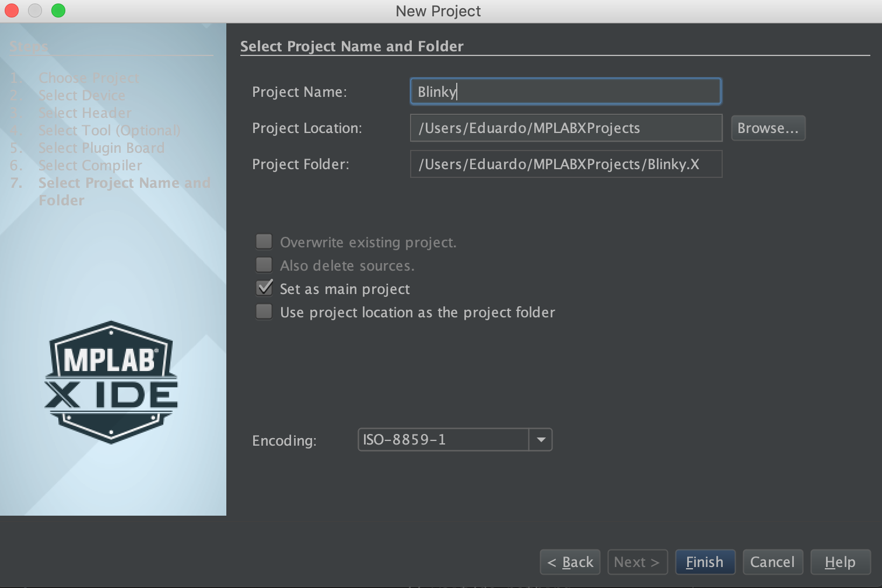Cancel the New Project wizard
The width and height of the screenshot is (882, 588).
coord(772,562)
